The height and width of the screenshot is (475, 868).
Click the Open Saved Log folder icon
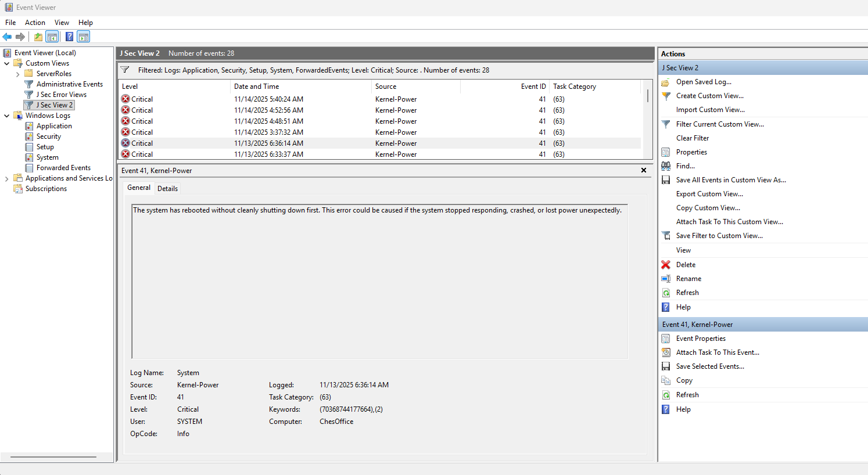click(x=666, y=82)
